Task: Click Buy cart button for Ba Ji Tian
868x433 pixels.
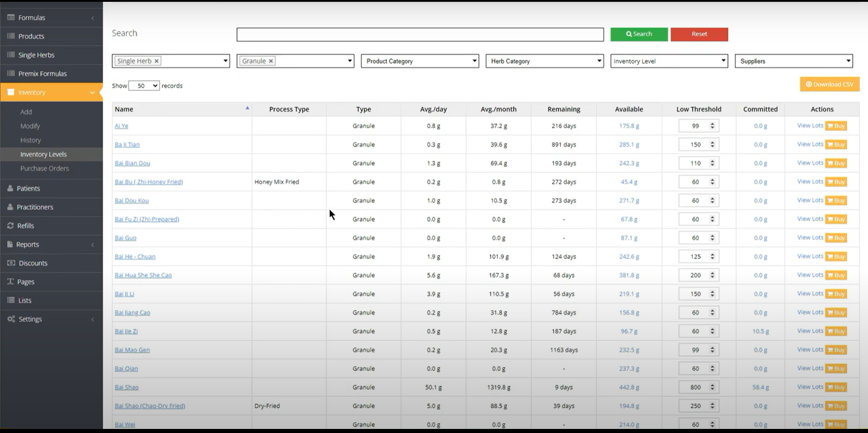Action: 836,145
